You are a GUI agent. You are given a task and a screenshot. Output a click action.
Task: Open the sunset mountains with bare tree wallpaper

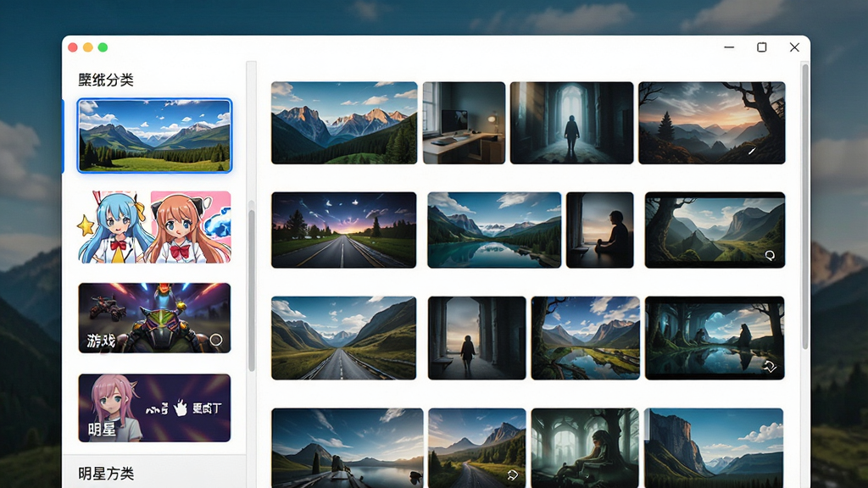pyautogui.click(x=711, y=123)
